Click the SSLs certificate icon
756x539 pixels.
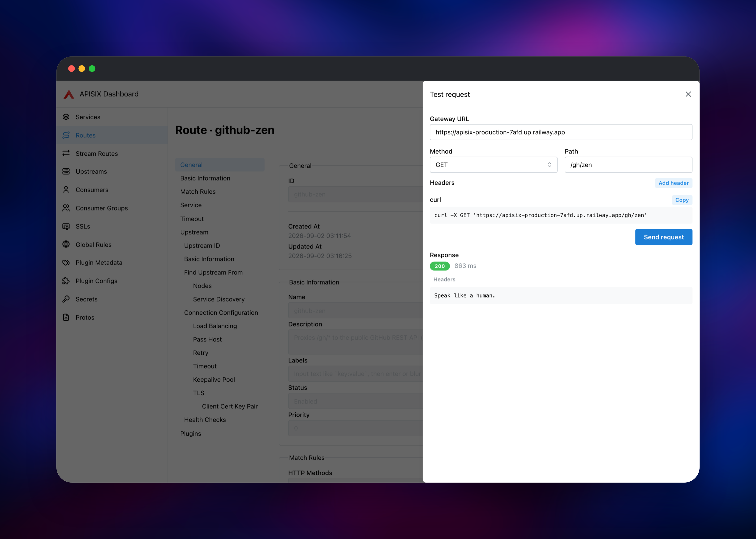click(x=66, y=226)
